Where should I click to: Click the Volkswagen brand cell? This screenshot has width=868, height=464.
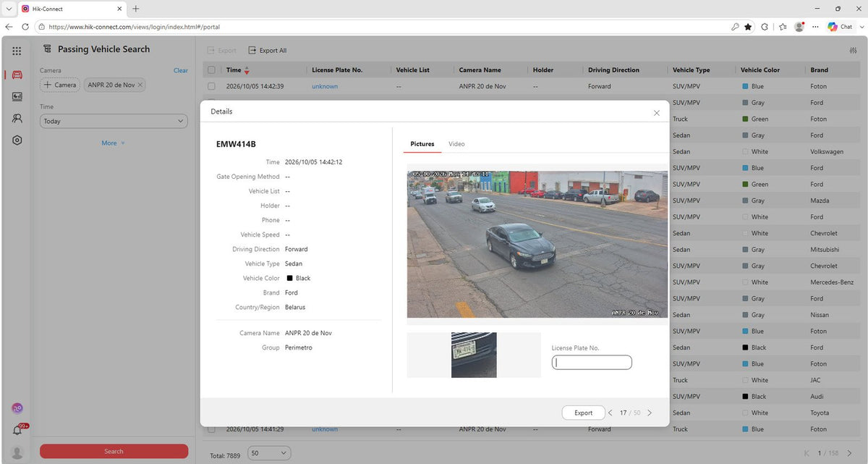point(827,152)
